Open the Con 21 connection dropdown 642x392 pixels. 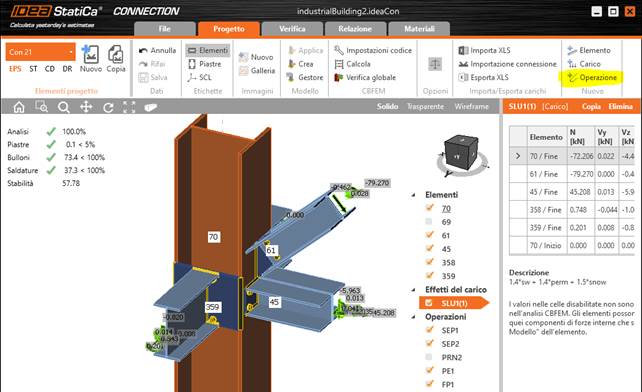pyautogui.click(x=41, y=52)
